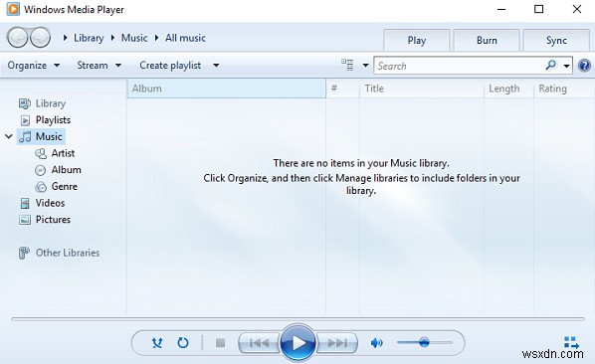
Task: Select Other Libraries in the navigation pane
Action: [x=68, y=253]
